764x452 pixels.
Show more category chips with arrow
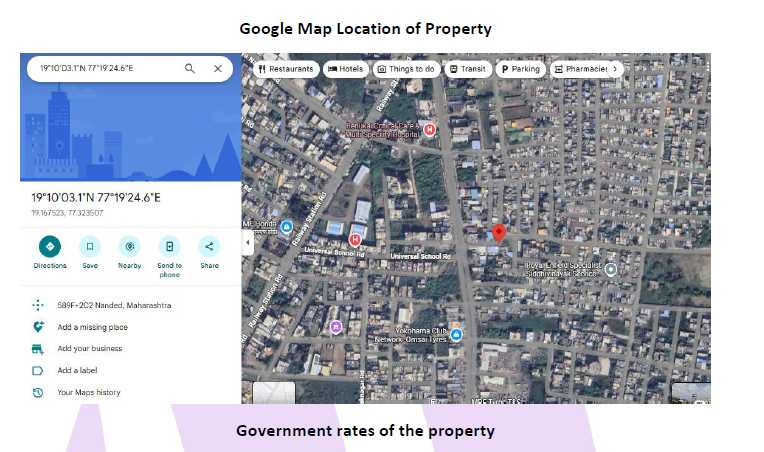coord(615,69)
